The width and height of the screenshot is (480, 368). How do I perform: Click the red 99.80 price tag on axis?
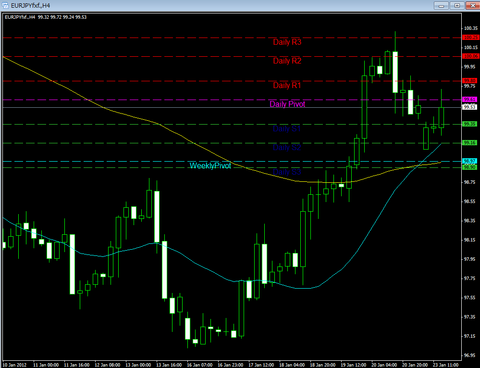click(x=470, y=81)
